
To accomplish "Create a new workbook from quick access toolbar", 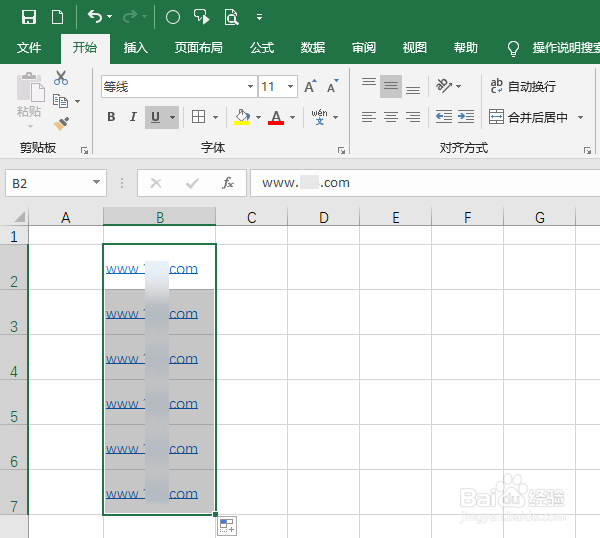I will pos(57,17).
